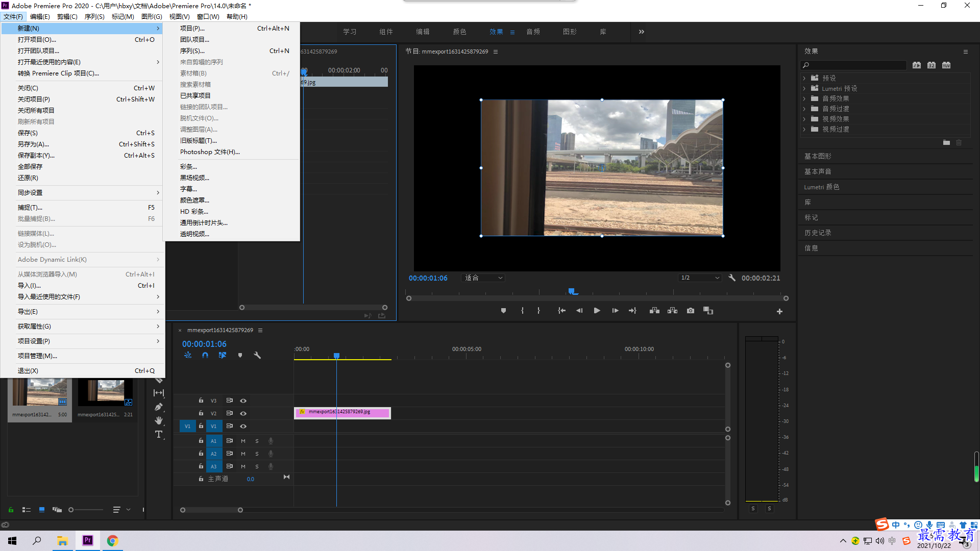This screenshot has width=980, height=551.
Task: Go to Out point in Program monitor
Action: coord(632,311)
